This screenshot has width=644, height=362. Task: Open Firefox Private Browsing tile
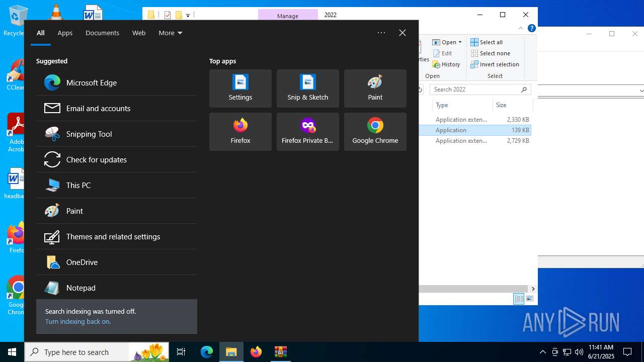pyautogui.click(x=308, y=132)
